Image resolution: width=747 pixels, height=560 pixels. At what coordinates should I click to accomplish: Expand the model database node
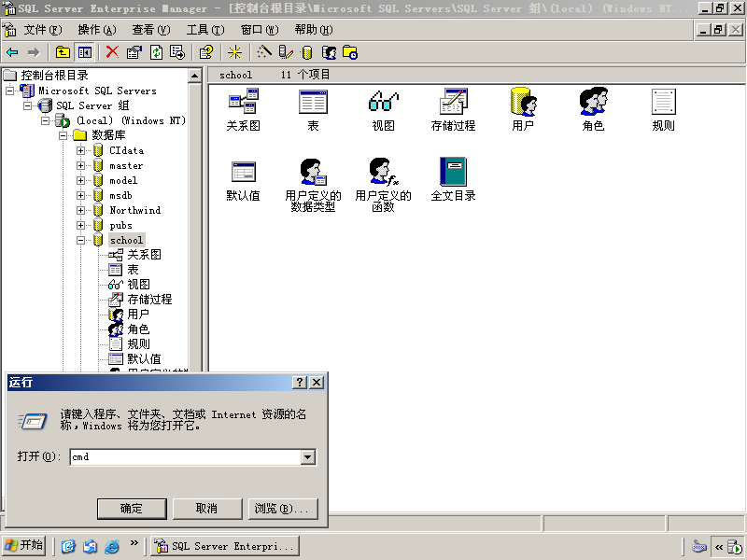point(80,180)
